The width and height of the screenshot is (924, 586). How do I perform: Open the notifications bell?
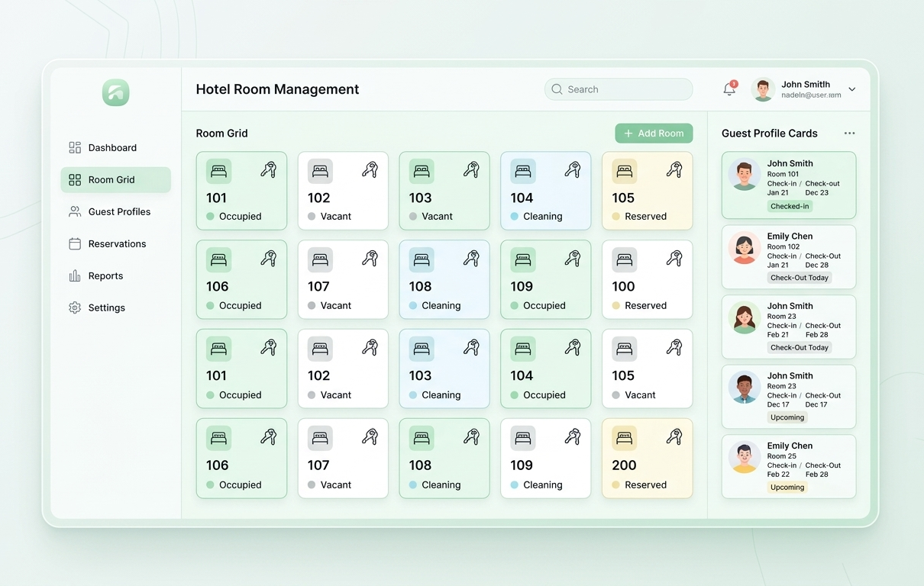tap(729, 89)
